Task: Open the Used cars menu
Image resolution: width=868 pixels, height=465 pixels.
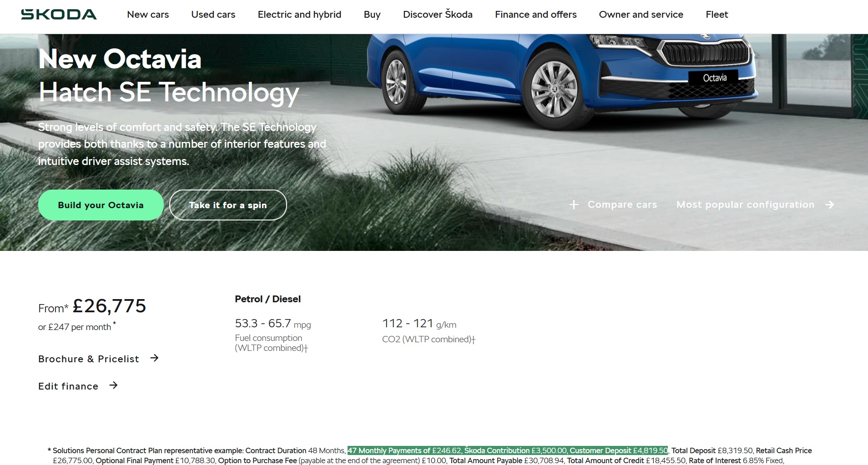Action: (x=213, y=15)
